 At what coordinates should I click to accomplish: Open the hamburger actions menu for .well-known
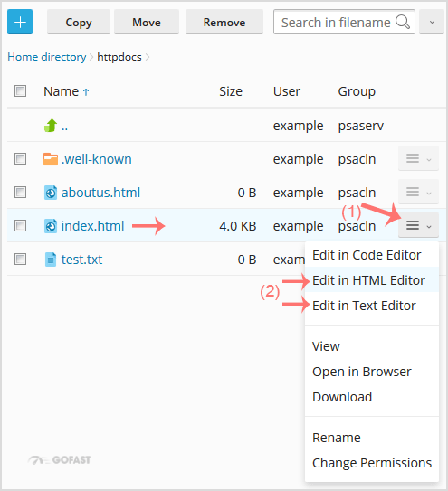click(418, 158)
